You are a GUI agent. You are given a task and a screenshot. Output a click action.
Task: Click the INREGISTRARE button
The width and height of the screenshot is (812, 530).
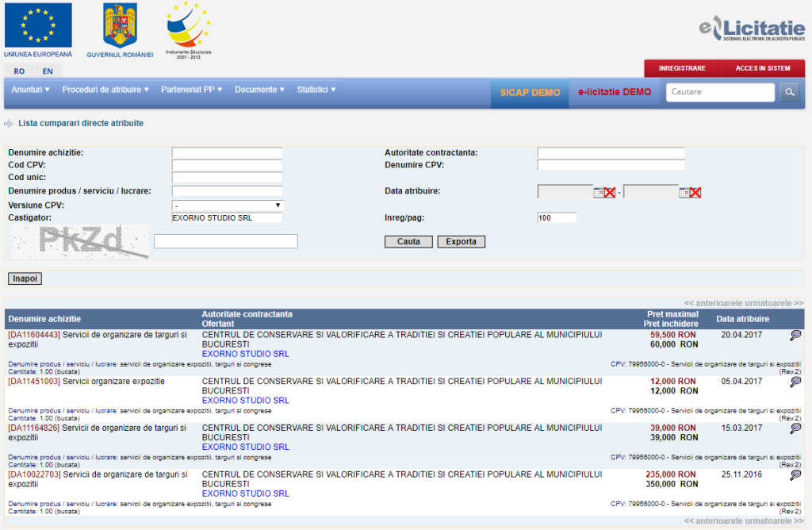(x=682, y=68)
